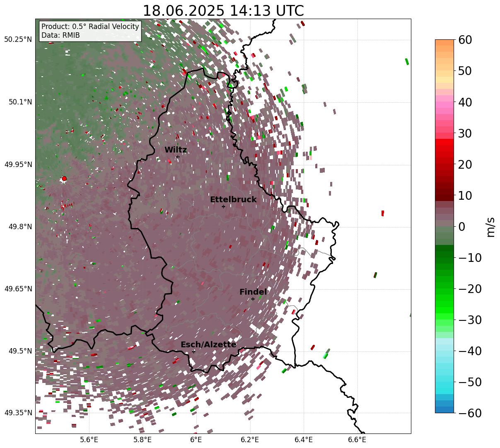
Task: Click the Product: 0.5° Radial Velocity text
Action: coord(90,27)
